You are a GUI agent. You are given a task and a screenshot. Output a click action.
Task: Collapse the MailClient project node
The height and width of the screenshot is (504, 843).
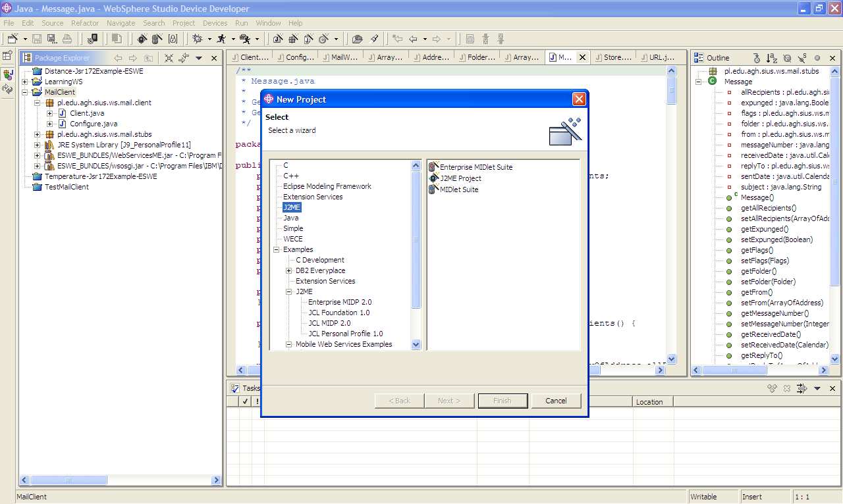click(x=25, y=92)
